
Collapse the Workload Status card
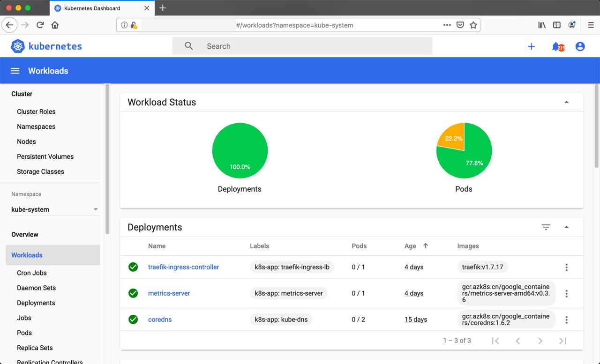(x=566, y=102)
